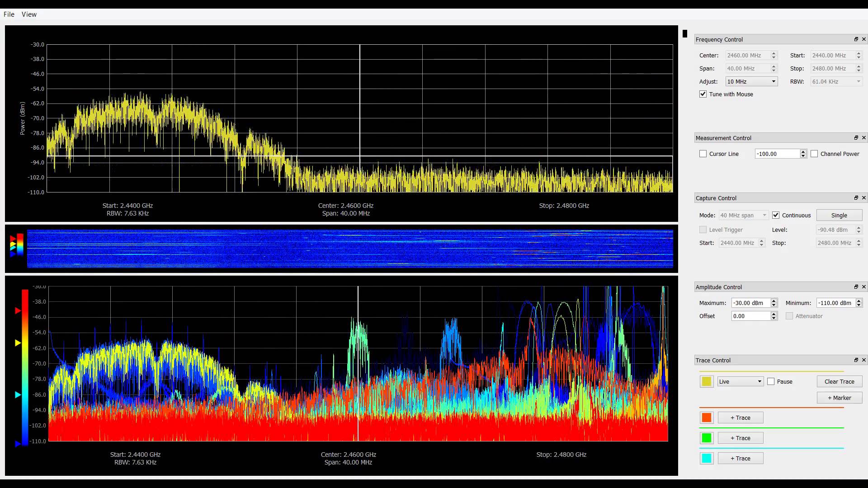Image resolution: width=868 pixels, height=488 pixels.
Task: Click the orange trace color swatch
Action: point(707,417)
